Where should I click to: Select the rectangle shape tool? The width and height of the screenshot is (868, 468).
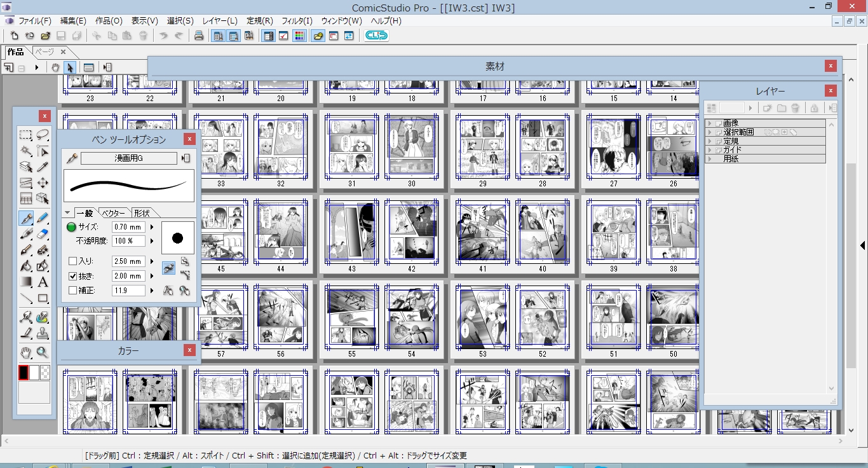click(43, 298)
